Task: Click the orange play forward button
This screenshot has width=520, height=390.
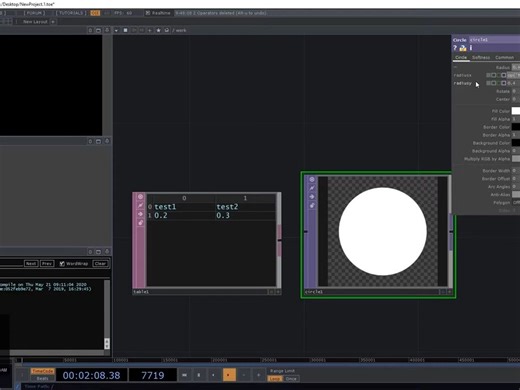Action: (x=229, y=375)
